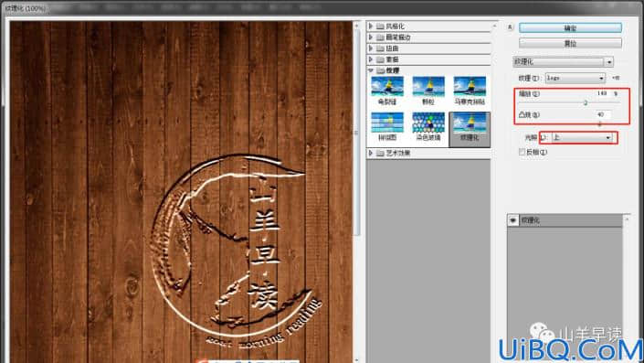Open the filter name dropdown showing 纹理化
The image size is (644, 363).
click(563, 61)
